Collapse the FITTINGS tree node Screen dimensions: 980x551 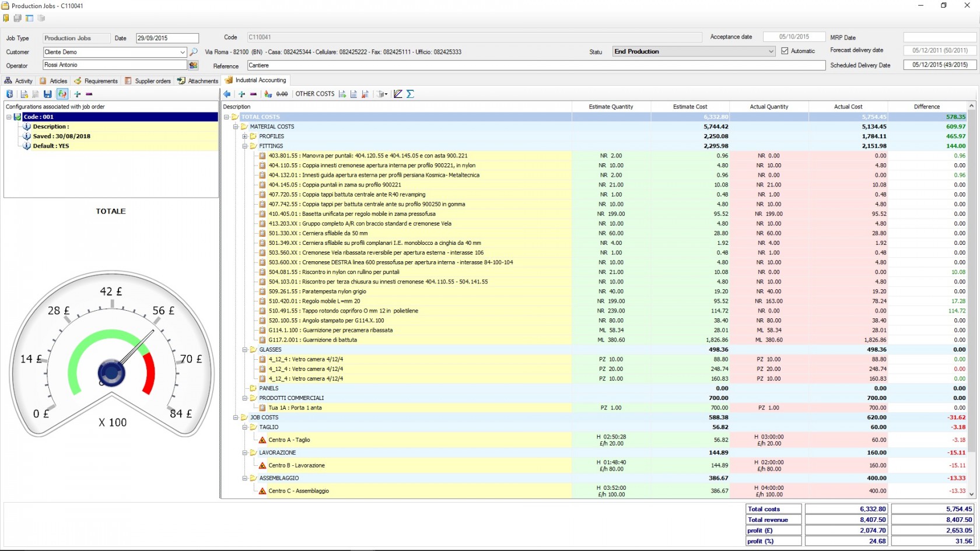[245, 146]
